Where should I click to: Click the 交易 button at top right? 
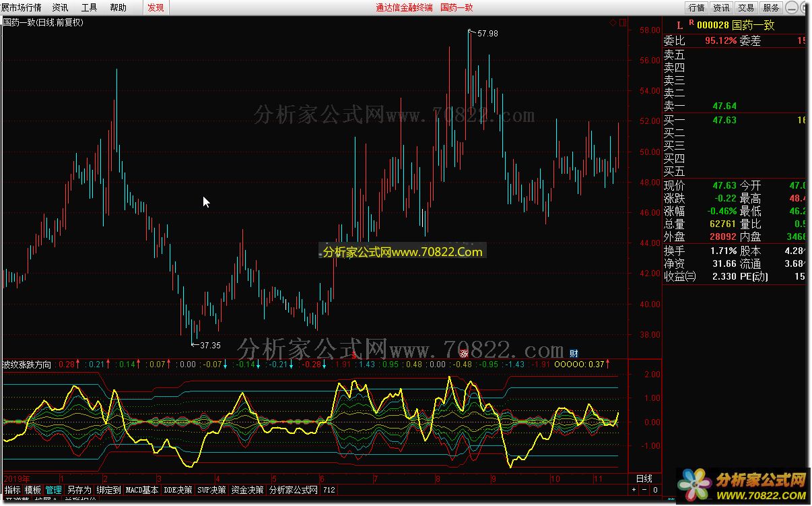point(746,7)
